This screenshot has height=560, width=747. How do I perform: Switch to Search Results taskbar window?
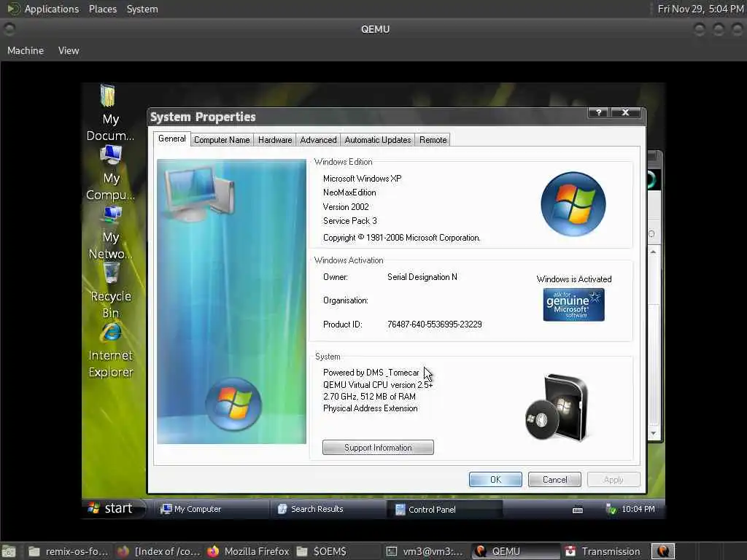pos(328,509)
